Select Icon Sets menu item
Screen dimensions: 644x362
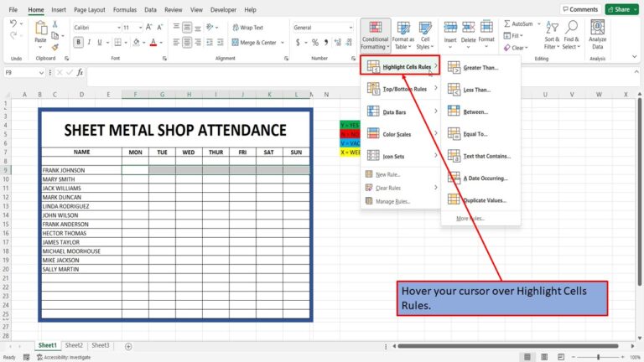click(x=401, y=156)
